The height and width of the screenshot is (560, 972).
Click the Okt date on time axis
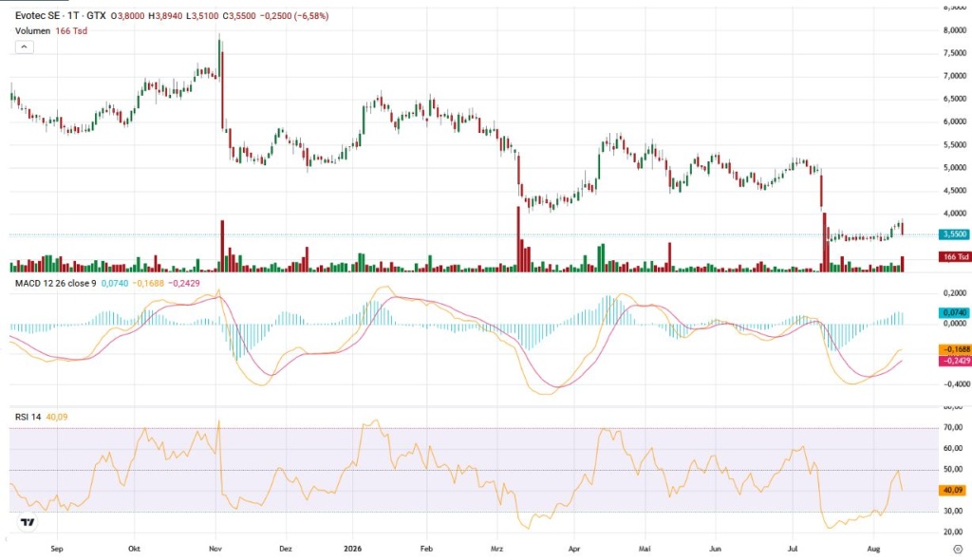point(134,549)
